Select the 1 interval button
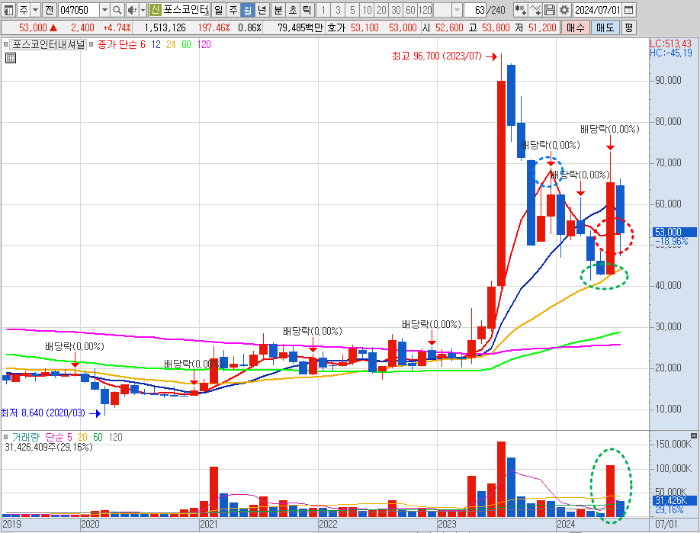This screenshot has width=700, height=533. (x=323, y=9)
